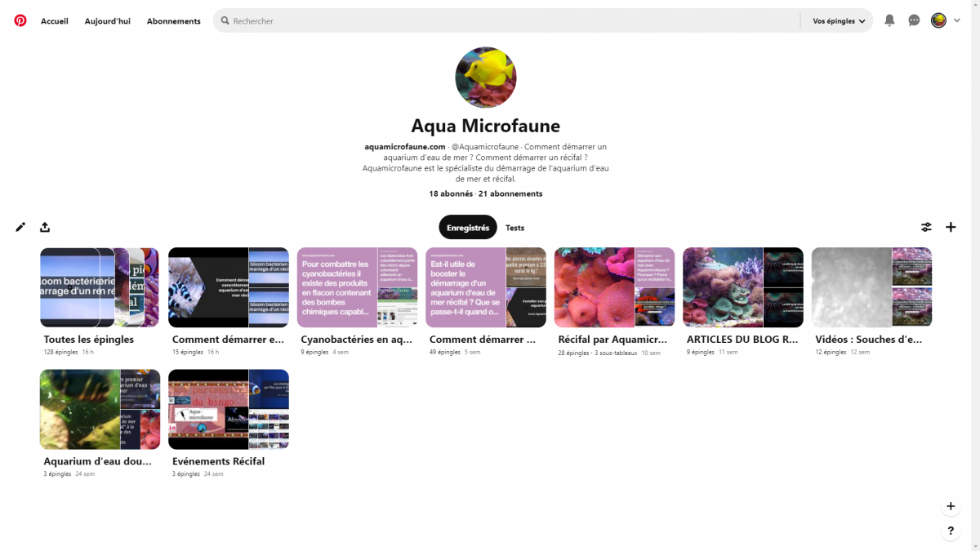Click the 'Evénements Récifal' board title

pyautogui.click(x=218, y=461)
